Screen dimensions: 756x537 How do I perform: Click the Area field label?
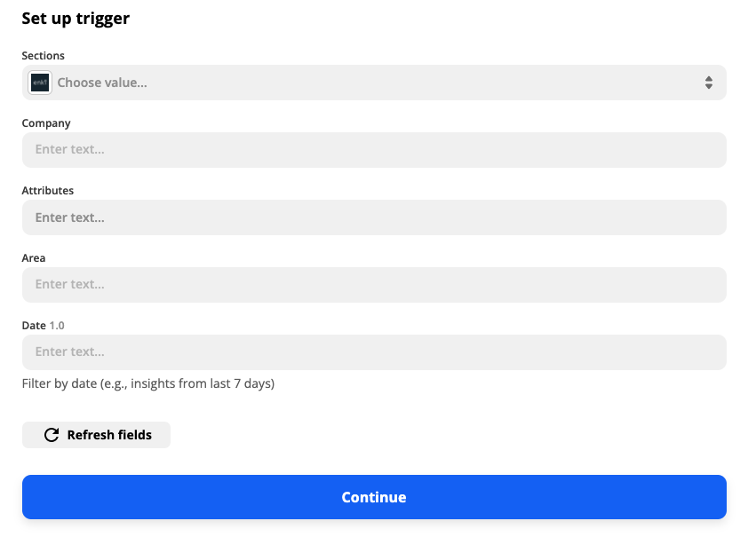pos(34,258)
